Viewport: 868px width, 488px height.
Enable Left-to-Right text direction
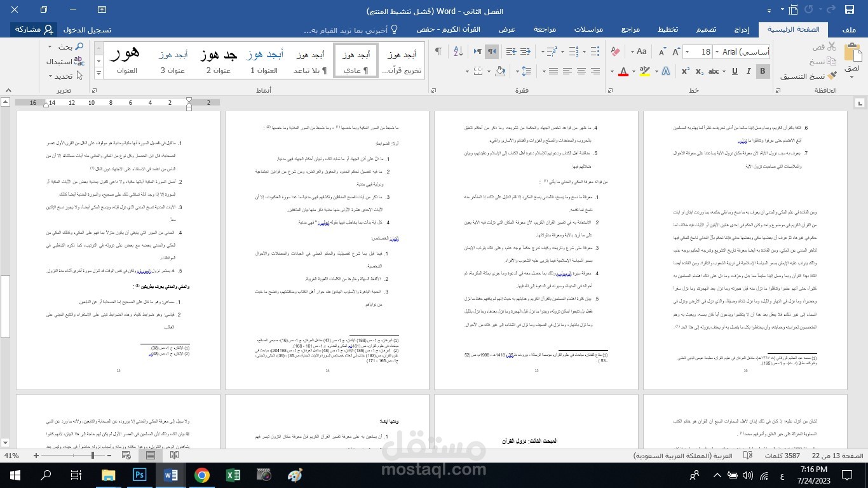[x=478, y=51]
